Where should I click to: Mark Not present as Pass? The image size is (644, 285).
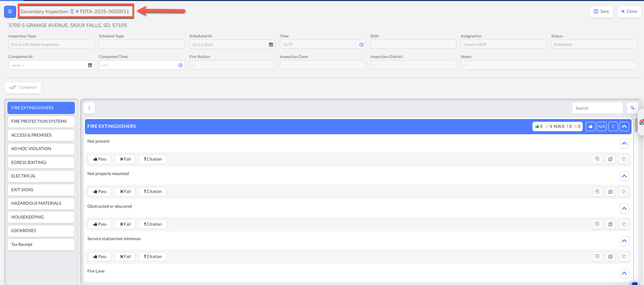100,159
